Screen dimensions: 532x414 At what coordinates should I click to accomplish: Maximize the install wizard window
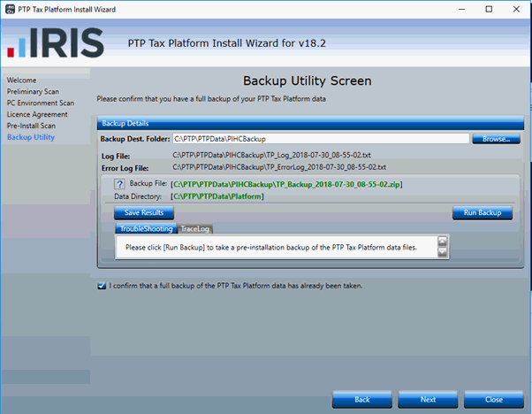(489, 9)
